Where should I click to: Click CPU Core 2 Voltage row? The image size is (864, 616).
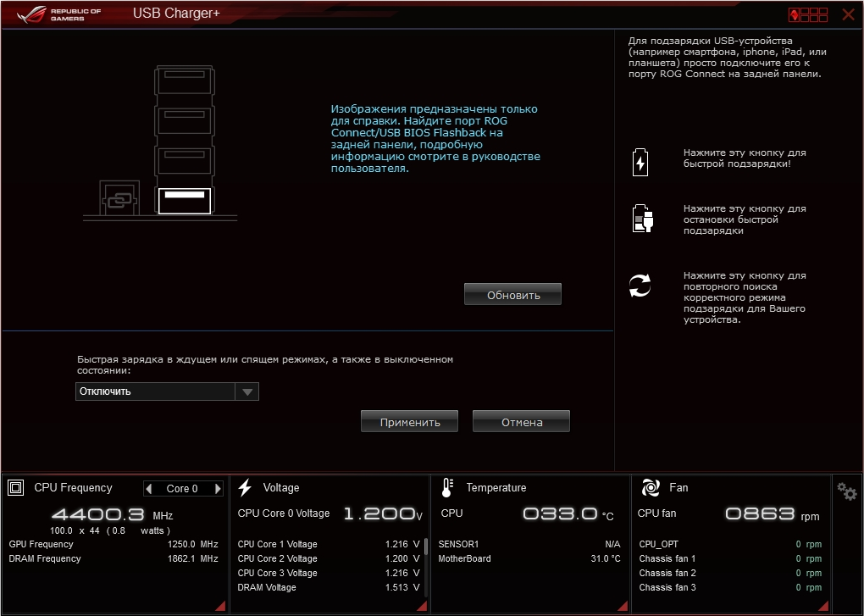(x=329, y=558)
